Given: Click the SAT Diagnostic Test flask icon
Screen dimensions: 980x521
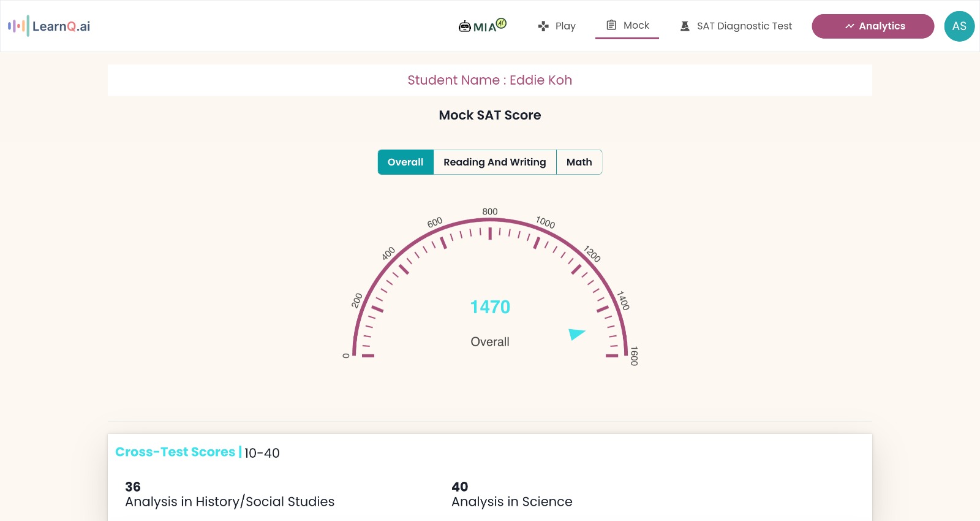Looking at the screenshot, I should tap(685, 26).
